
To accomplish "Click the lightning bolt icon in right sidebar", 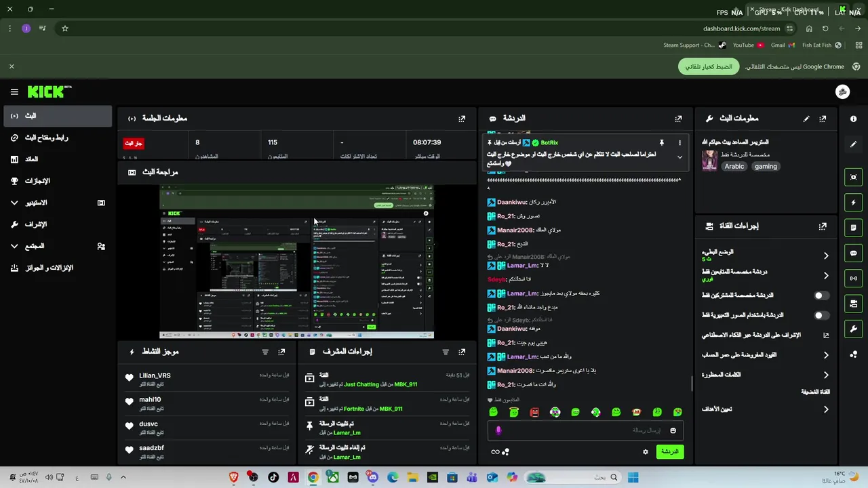I will tap(853, 202).
